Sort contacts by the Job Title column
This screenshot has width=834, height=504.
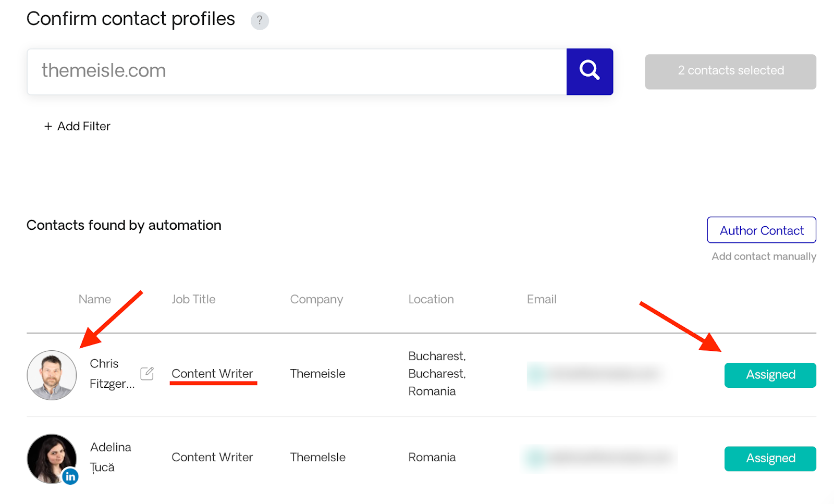[193, 299]
